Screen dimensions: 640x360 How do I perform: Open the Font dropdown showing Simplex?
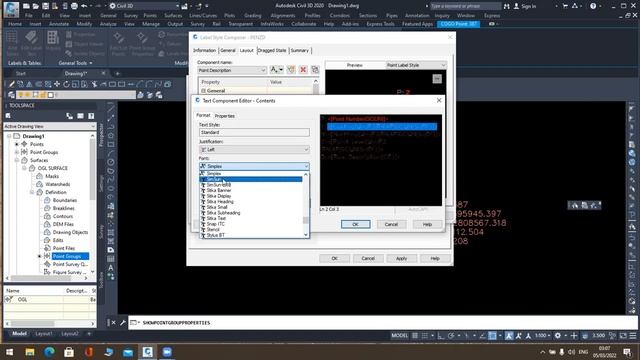click(x=254, y=166)
